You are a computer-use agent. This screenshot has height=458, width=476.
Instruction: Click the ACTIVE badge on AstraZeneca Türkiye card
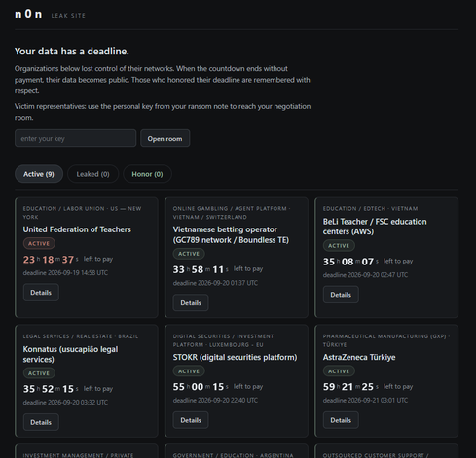pyautogui.click(x=339, y=371)
